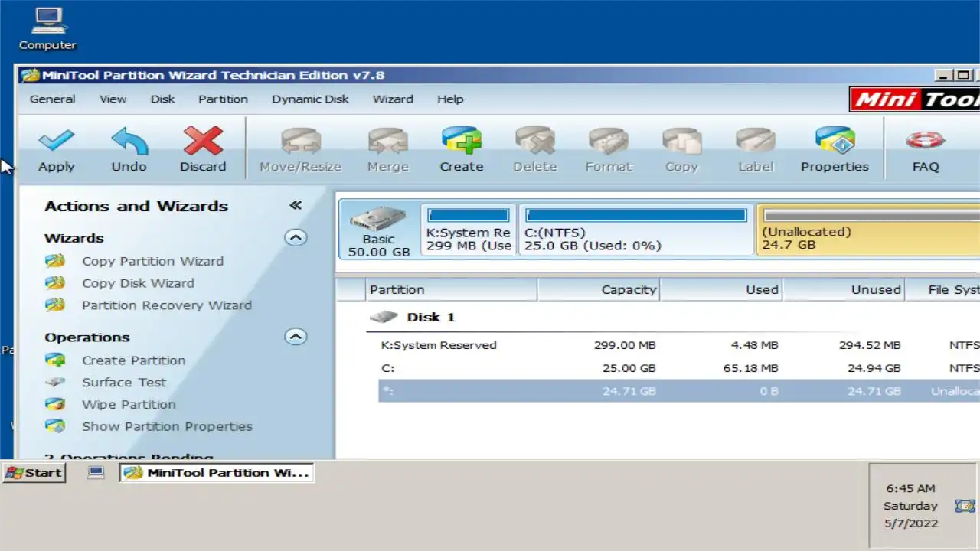Click the Copy Disk Wizard icon
980x551 pixels.
coord(54,283)
